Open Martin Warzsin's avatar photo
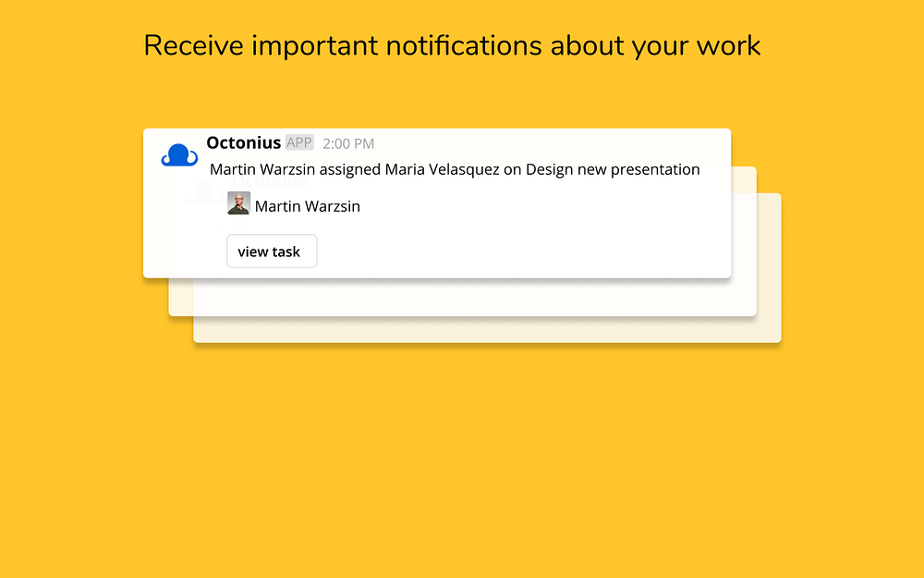This screenshot has width=924, height=578. tap(238, 203)
